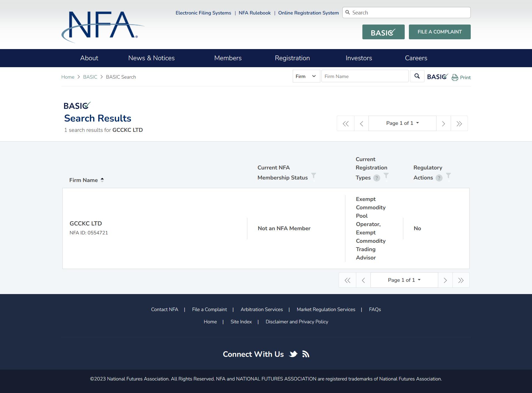The image size is (532, 393).
Task: Go to first page in bottom pagination
Action: coord(347,280)
